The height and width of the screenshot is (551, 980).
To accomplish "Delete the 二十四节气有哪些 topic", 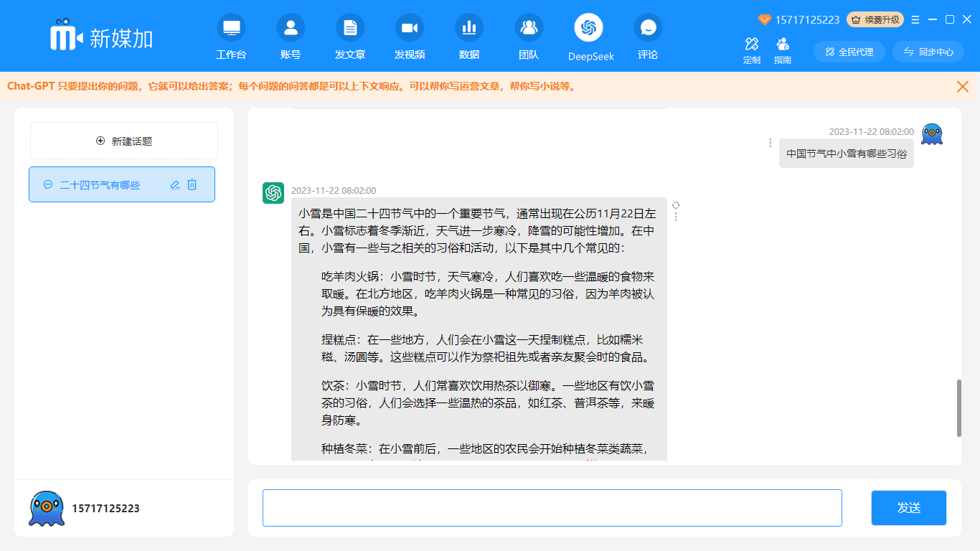I will (x=192, y=184).
